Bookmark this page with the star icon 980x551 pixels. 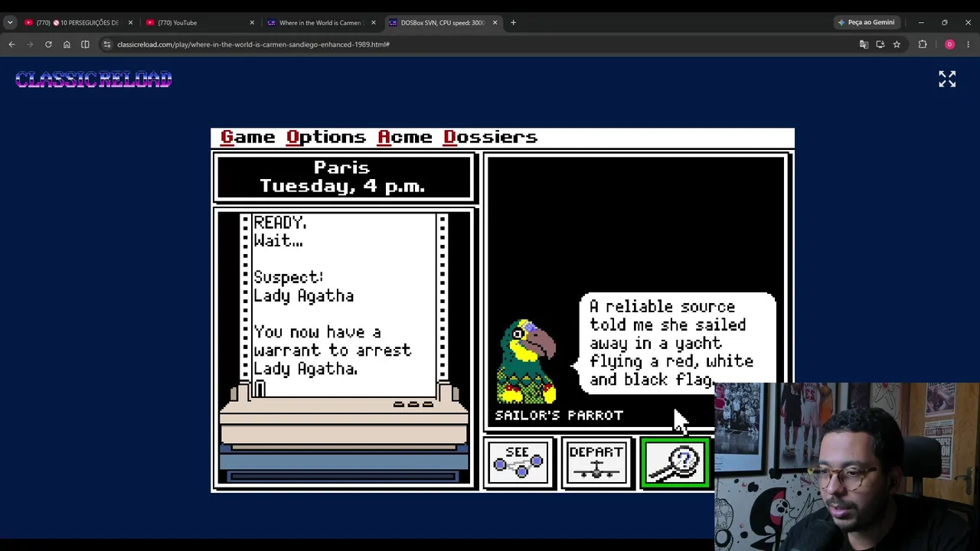click(x=897, y=44)
